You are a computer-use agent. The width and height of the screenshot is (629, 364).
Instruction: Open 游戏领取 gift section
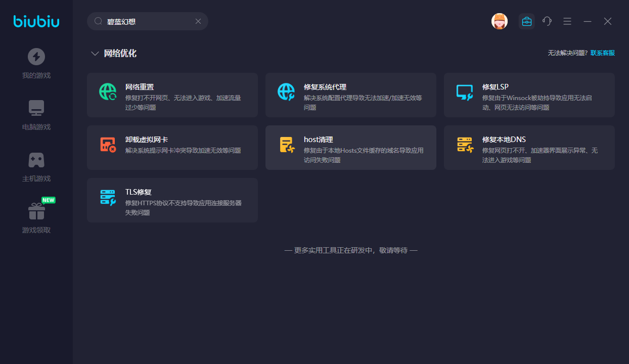click(36, 218)
